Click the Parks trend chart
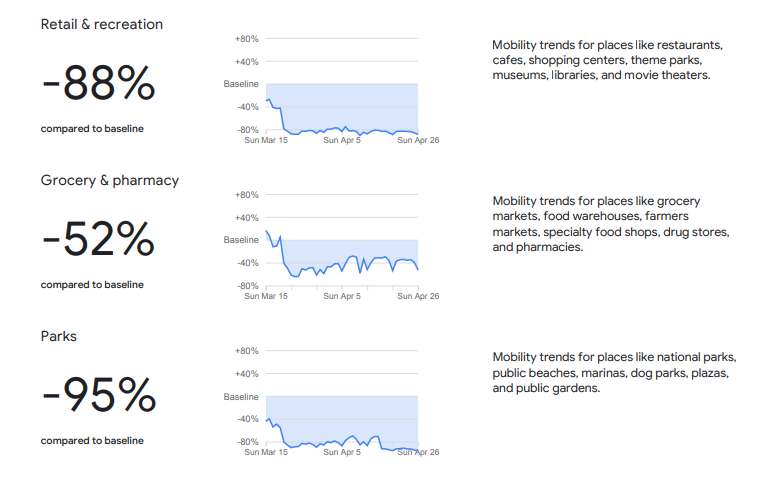Image resolution: width=779 pixels, height=477 pixels. (331, 401)
